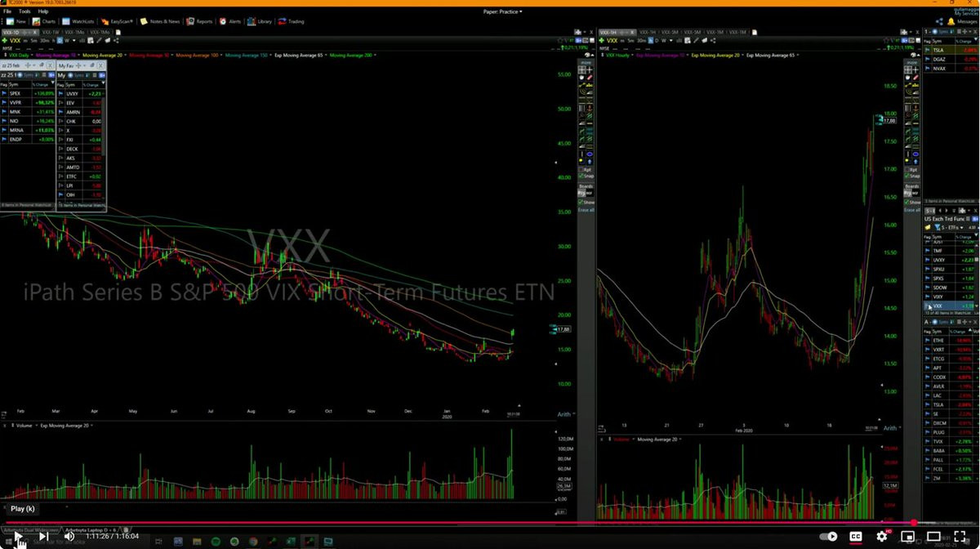Select UVXY in My Fav watchlist

tap(73, 93)
